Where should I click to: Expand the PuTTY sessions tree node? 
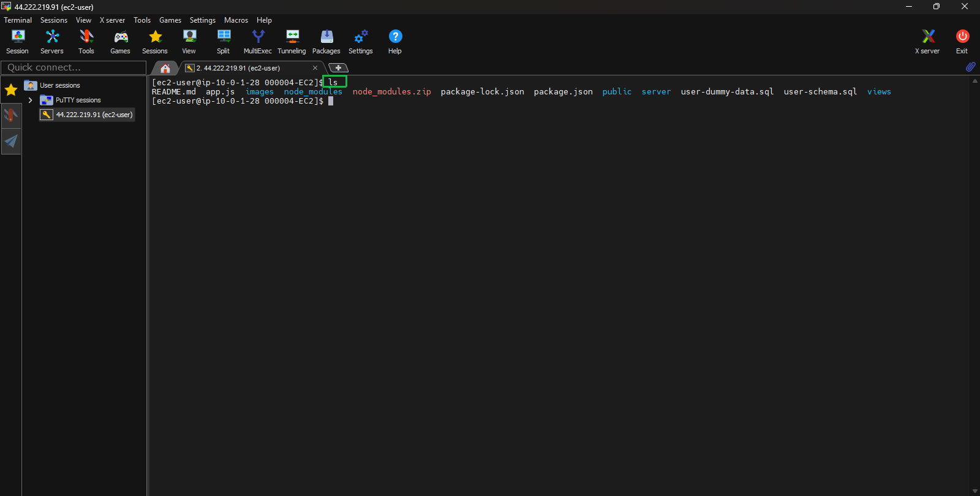30,100
